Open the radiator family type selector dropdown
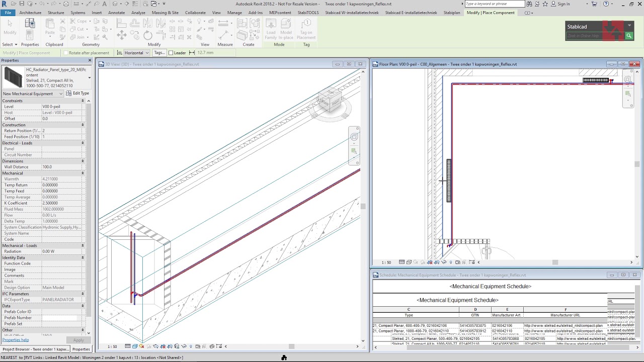 (89, 77)
